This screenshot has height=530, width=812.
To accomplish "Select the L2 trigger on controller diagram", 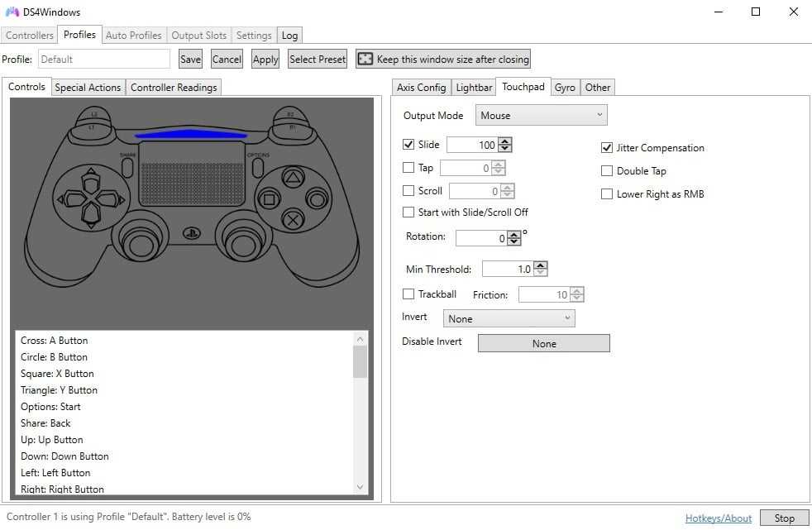I will tap(93, 114).
